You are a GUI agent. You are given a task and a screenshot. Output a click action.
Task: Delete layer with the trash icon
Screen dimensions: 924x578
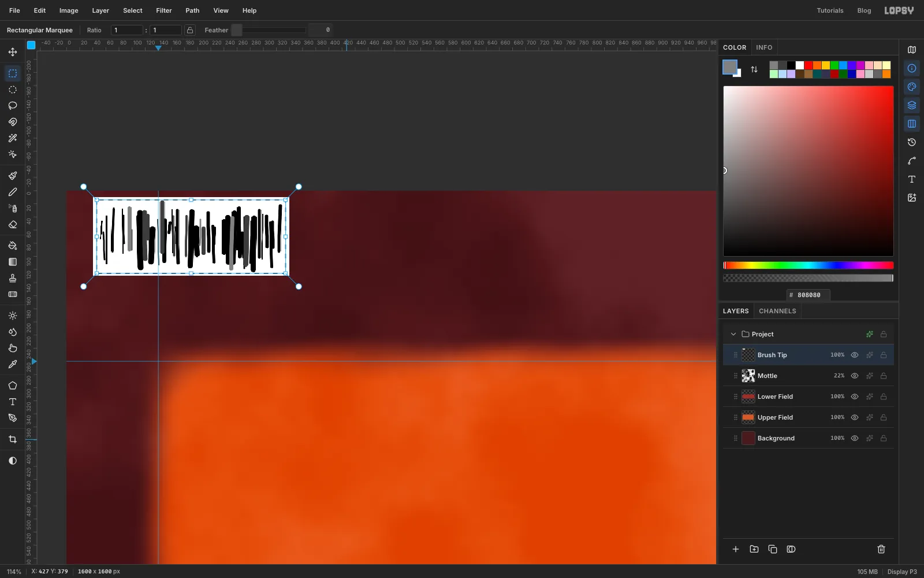tap(881, 549)
